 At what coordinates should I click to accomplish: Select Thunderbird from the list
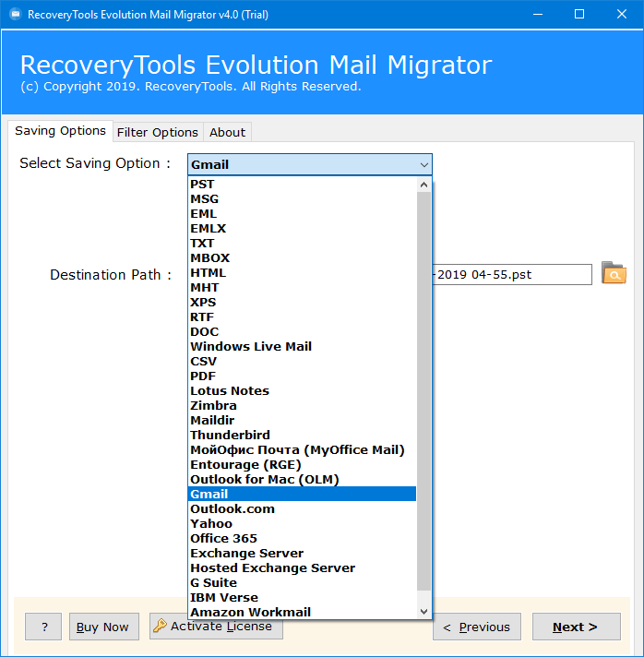[x=303, y=435]
